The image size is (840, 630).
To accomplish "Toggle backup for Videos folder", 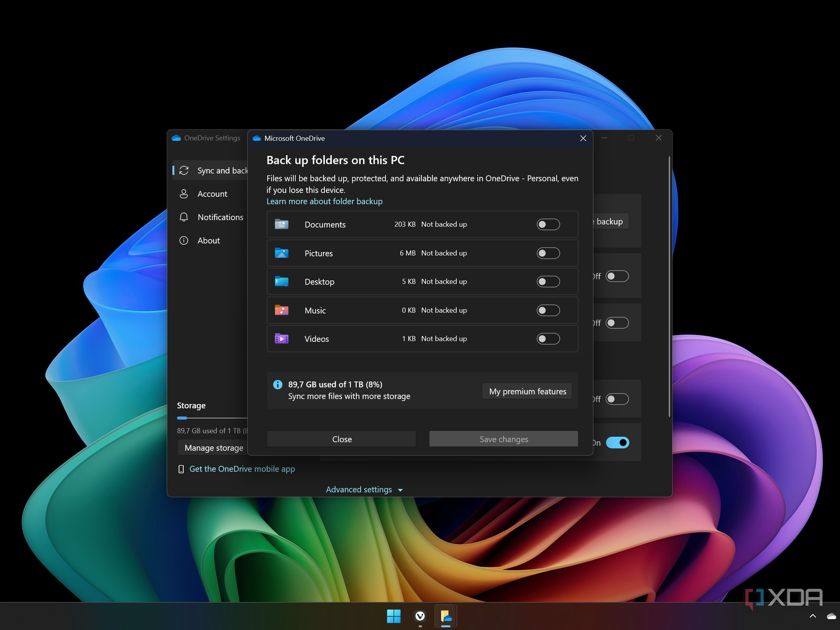I will 548,339.
